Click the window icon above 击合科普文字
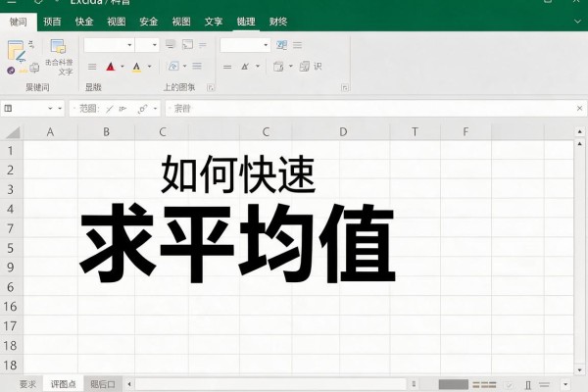588x392 pixels. tap(58, 46)
